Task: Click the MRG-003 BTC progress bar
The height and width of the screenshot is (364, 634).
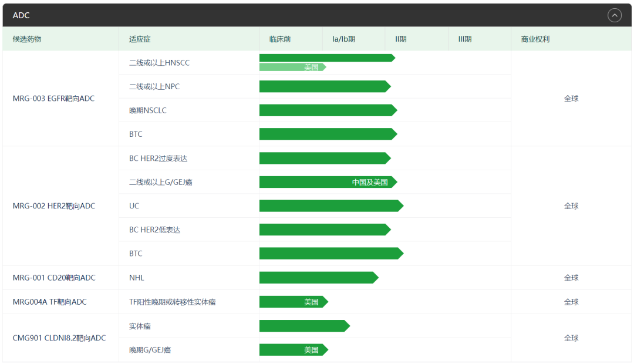Action: tap(328, 134)
